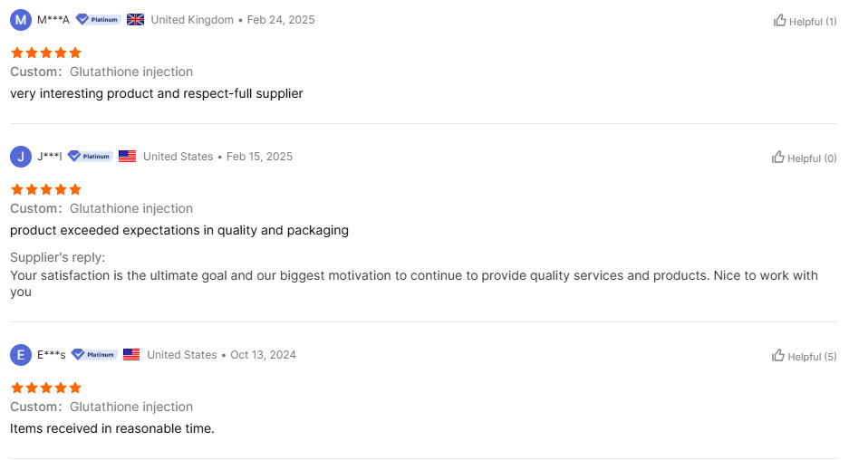Click E***s's Platinum badge
Viewport: 868px width, 460px height.
click(94, 355)
